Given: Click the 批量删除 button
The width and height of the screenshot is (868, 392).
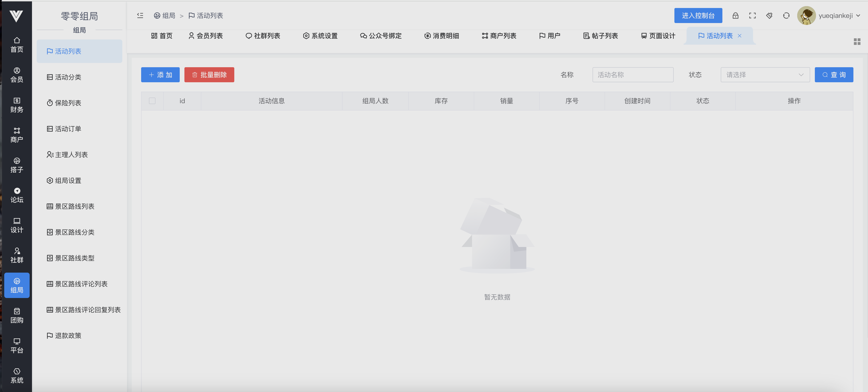Looking at the screenshot, I should click(209, 75).
